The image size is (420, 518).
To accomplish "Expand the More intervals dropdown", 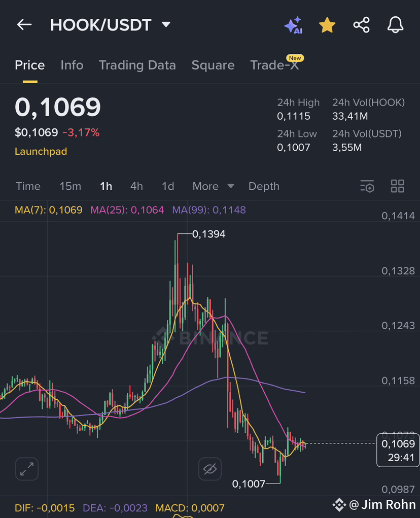I will tap(214, 186).
